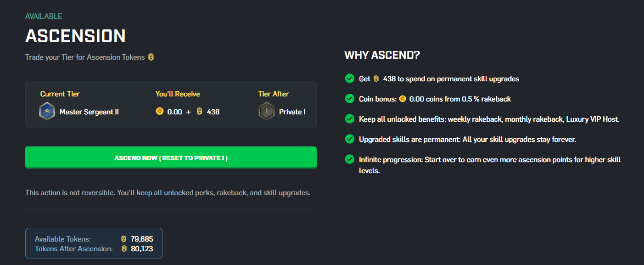This screenshot has height=265, width=644.
Task: Click the Why Ascend? heading
Action: click(x=382, y=55)
